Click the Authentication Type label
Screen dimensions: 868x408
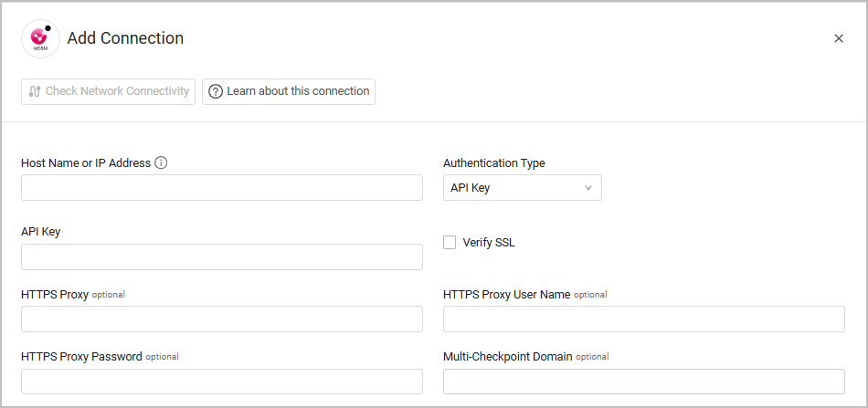[493, 163]
